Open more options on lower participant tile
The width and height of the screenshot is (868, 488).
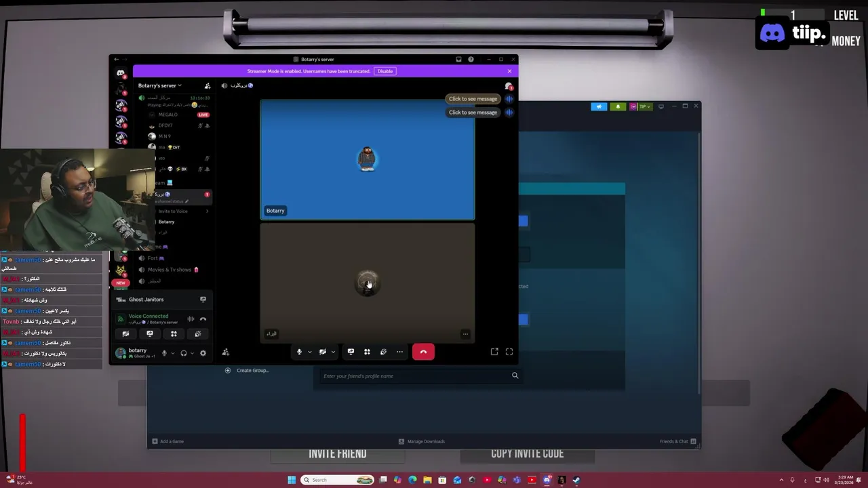tap(465, 333)
